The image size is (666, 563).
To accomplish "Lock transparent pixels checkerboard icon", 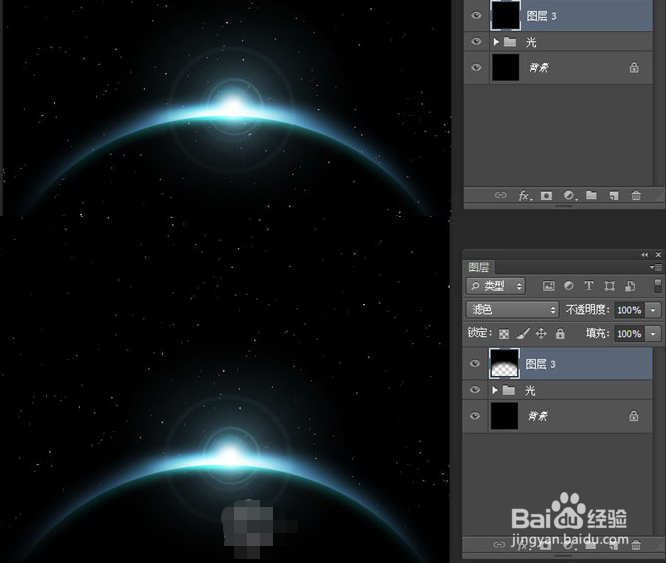I will point(504,334).
